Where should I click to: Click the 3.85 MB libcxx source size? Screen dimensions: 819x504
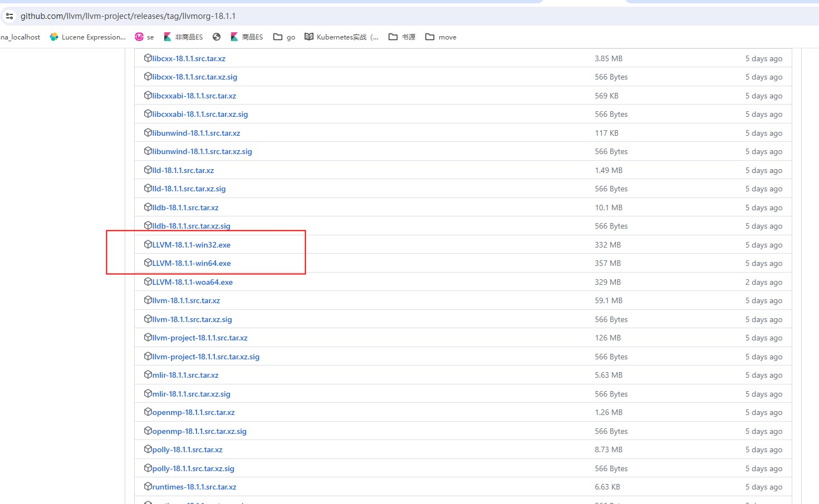tap(609, 58)
